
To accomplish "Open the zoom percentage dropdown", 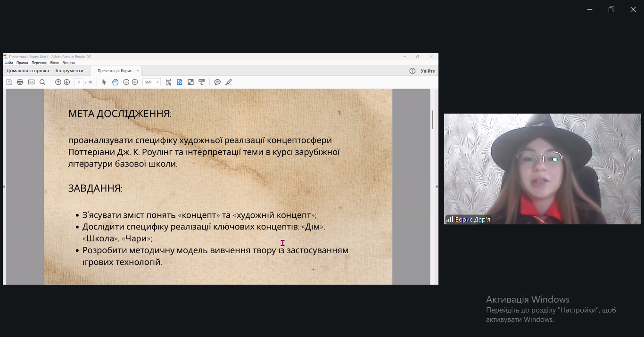I will coord(156,82).
